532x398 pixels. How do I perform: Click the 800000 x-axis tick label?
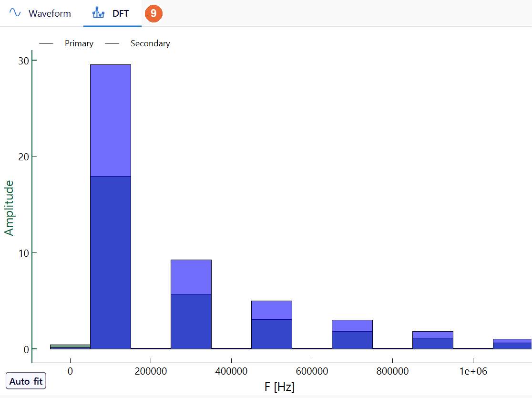tap(392, 371)
